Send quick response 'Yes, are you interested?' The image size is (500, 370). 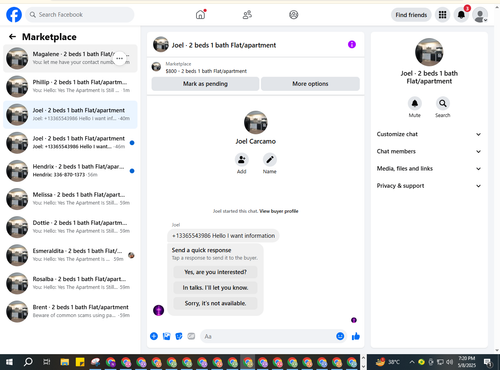pos(215,272)
